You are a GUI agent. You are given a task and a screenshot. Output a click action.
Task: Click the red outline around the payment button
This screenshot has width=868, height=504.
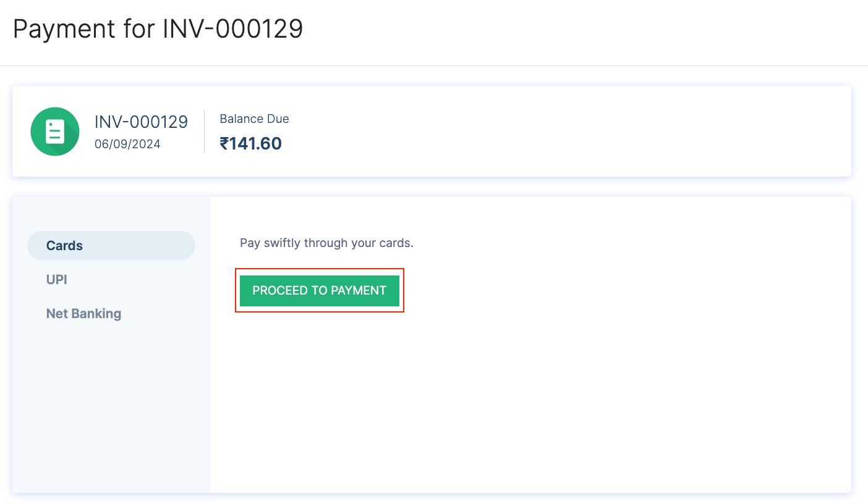click(319, 269)
